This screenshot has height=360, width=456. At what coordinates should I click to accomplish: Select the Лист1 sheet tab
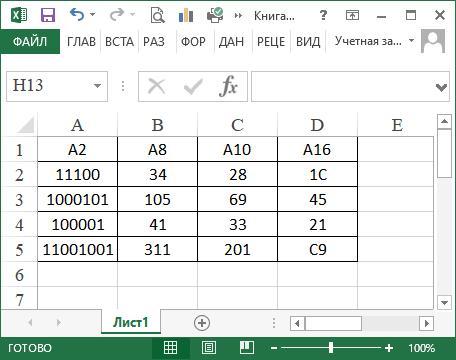(x=131, y=322)
